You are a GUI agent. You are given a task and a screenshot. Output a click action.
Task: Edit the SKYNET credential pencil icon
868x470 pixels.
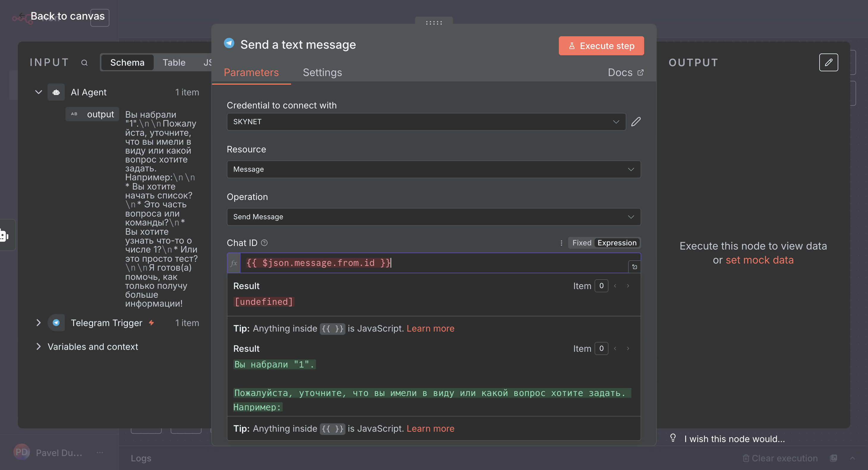[636, 122]
